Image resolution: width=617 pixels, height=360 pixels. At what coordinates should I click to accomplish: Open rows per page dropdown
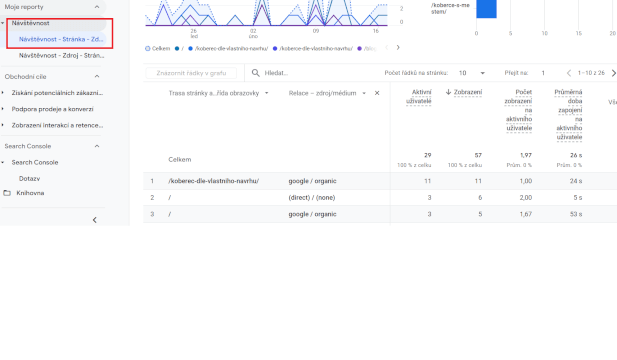point(471,73)
